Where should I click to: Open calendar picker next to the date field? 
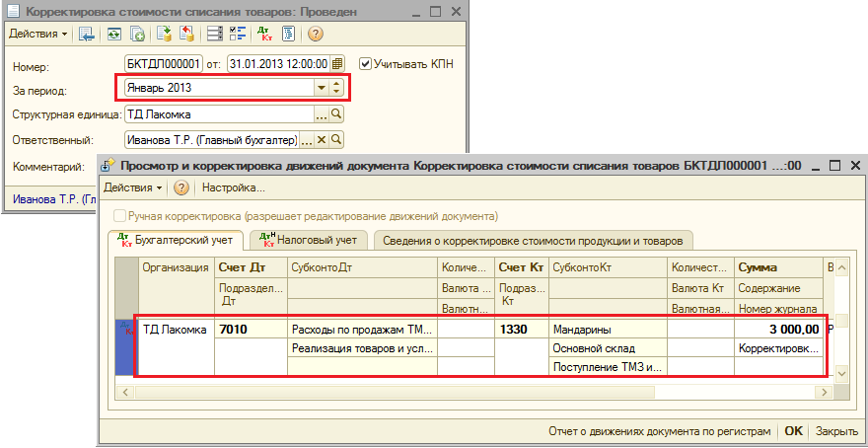pos(338,64)
